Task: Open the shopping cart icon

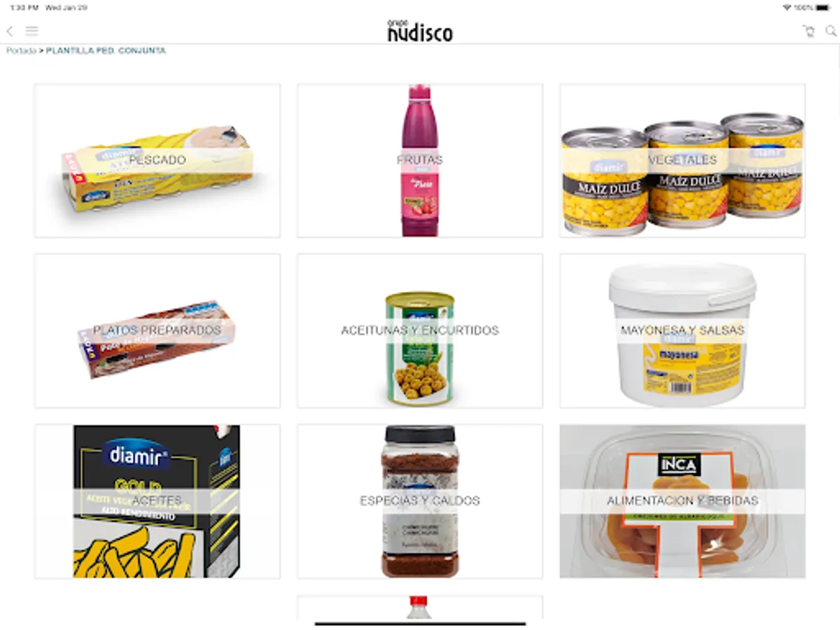Action: [809, 31]
